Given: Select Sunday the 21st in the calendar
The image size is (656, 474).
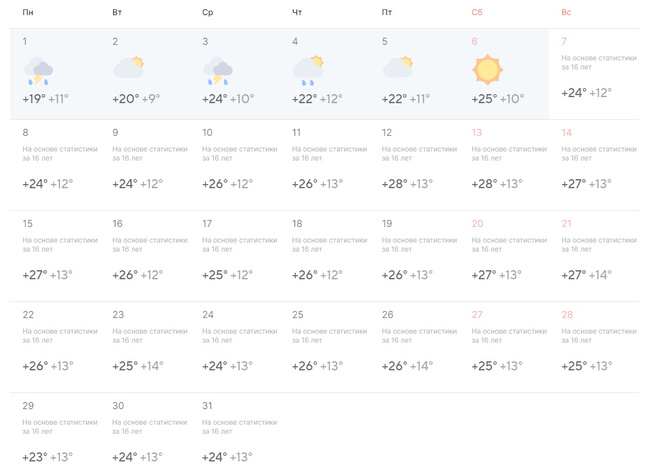Looking at the screenshot, I should (598, 255).
